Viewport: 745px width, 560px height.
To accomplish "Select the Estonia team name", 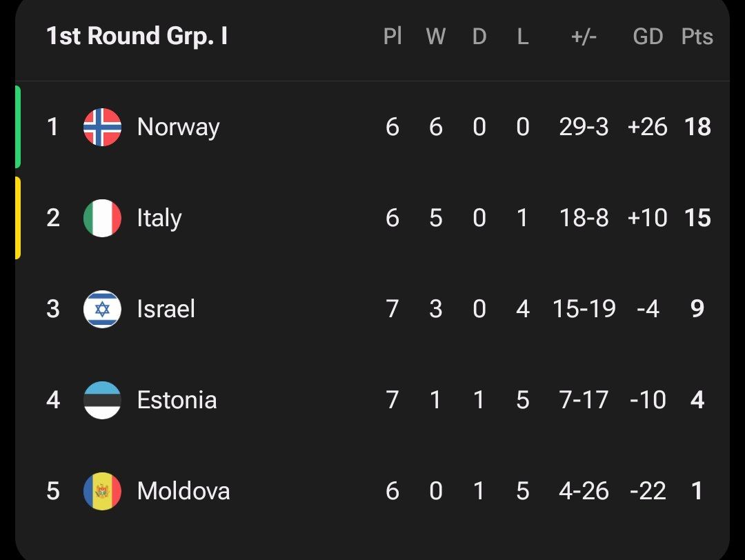I will coord(177,400).
